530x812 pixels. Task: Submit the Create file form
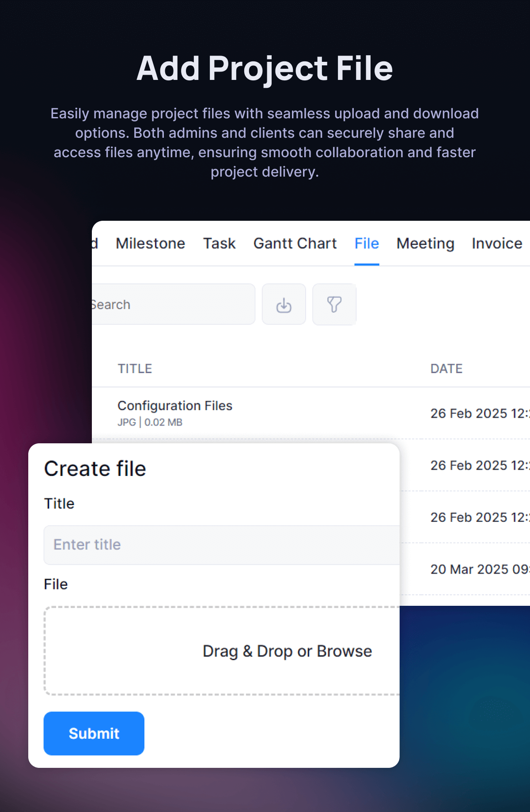pyautogui.click(x=94, y=733)
